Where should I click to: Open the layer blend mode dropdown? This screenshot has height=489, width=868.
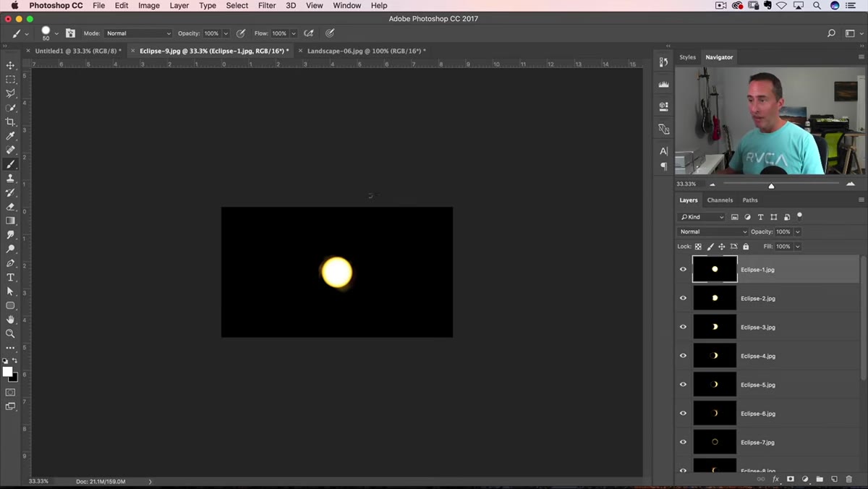click(713, 231)
